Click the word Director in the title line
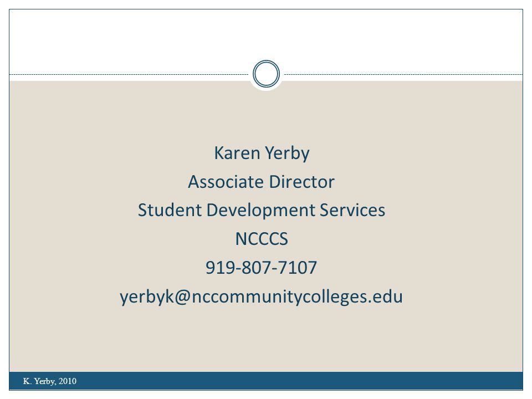 pos(301,182)
